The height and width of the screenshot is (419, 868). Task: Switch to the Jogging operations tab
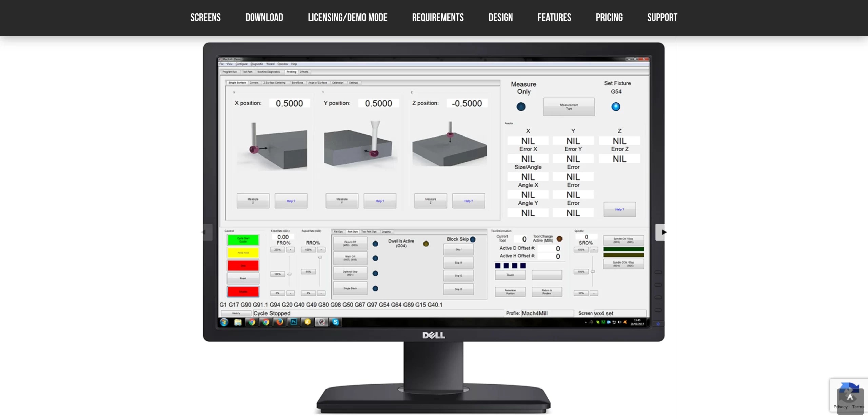(x=386, y=232)
